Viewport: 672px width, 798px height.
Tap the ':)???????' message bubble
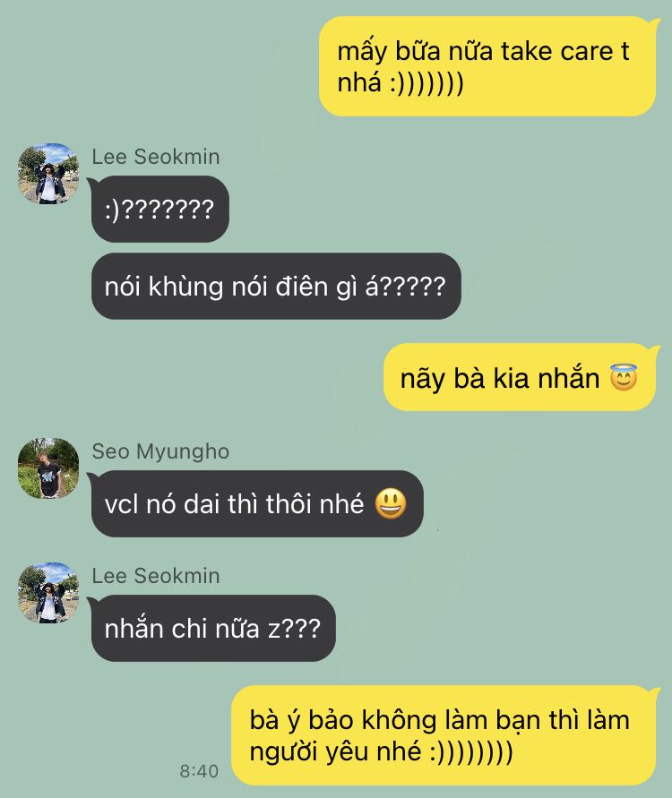pos(159,210)
